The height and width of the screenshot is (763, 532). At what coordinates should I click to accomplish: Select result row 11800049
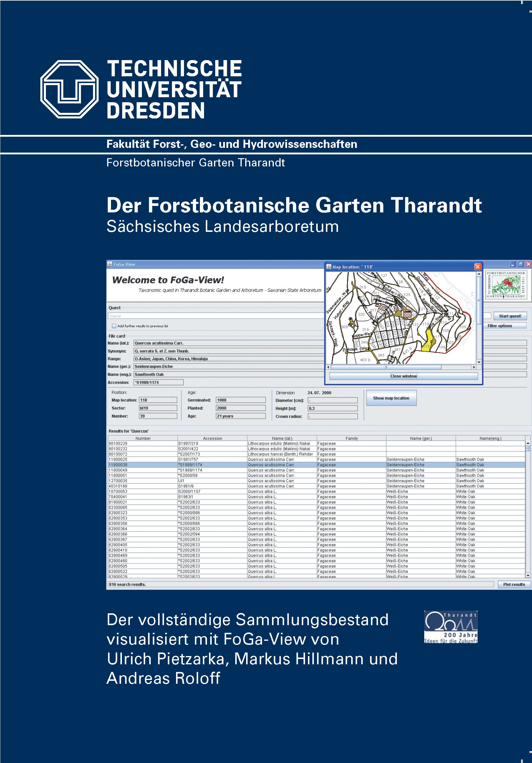point(317,470)
